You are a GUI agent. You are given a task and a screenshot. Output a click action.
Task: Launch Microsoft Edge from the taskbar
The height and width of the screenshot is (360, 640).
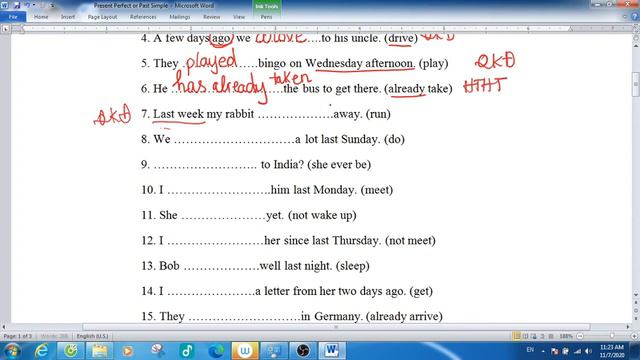tap(216, 351)
